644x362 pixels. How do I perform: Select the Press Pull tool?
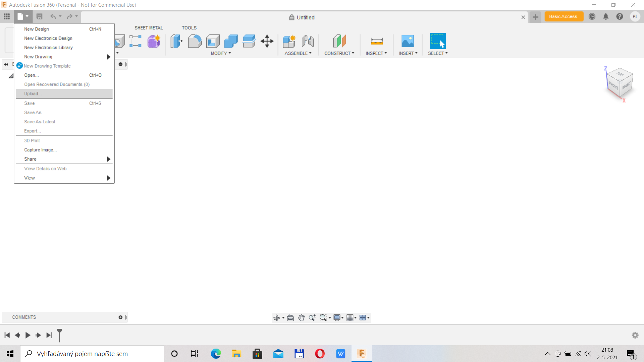176,41
